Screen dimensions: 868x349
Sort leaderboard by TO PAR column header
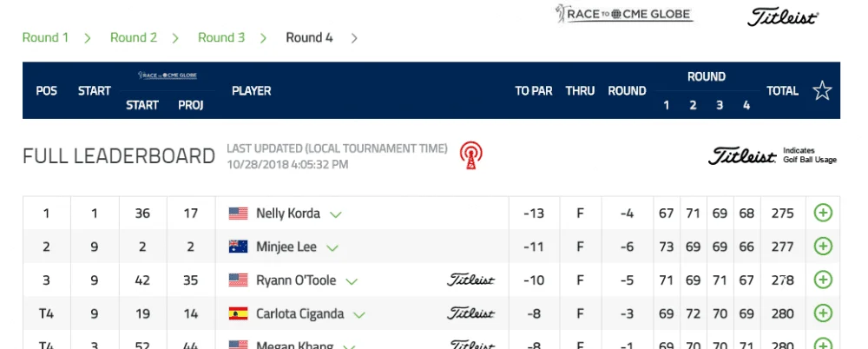coord(534,91)
